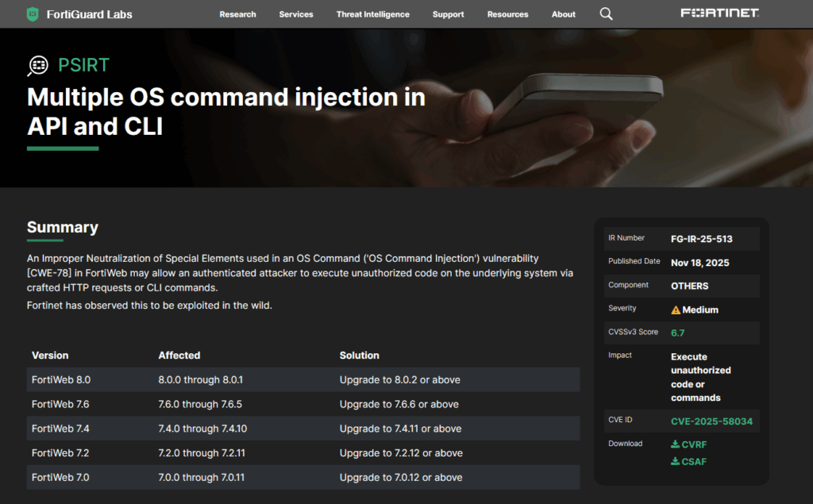Click the CVRF download arrow icon
Screen dimensions: 813x504
point(675,444)
